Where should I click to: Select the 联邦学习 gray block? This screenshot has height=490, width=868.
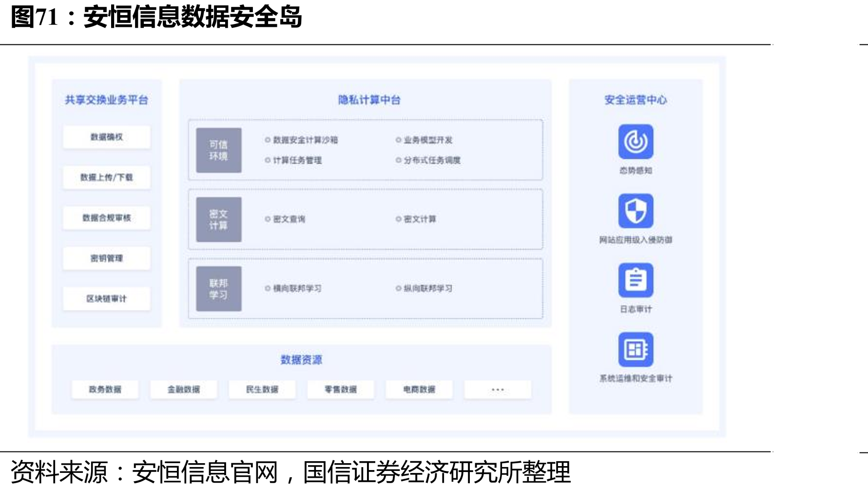(219, 289)
